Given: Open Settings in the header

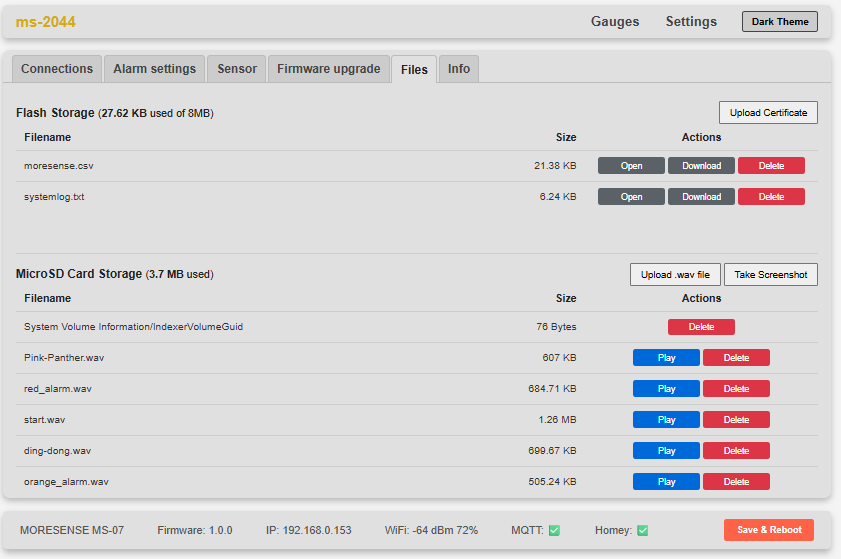Looking at the screenshot, I should click(691, 22).
